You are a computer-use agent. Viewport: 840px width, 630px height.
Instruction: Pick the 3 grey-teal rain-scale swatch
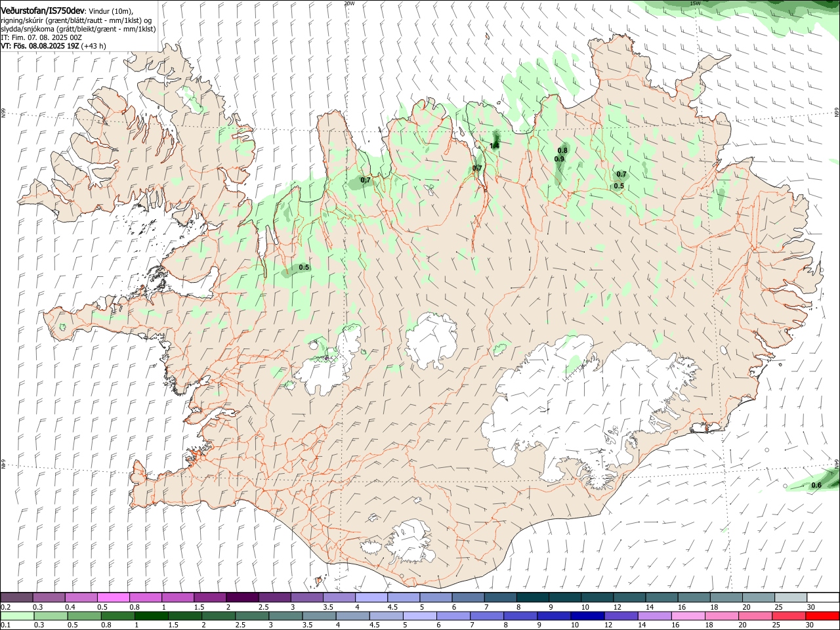point(285,616)
